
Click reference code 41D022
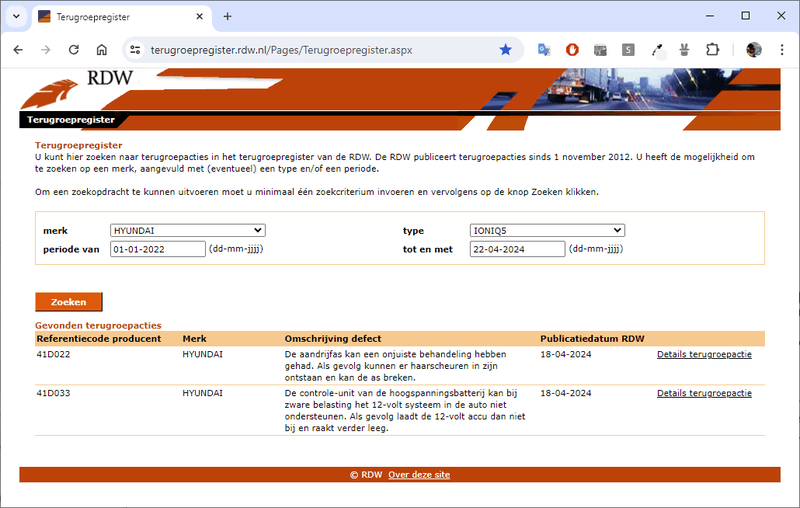[53, 354]
